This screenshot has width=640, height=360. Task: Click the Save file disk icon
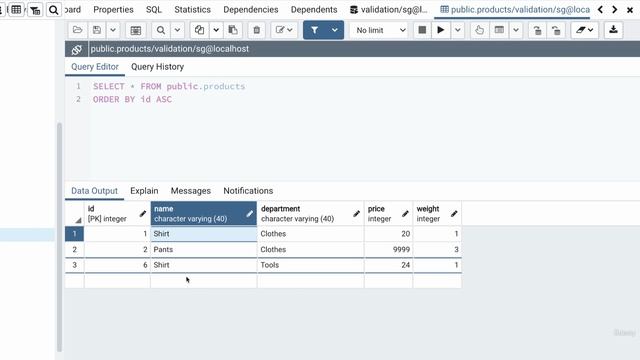click(x=97, y=30)
